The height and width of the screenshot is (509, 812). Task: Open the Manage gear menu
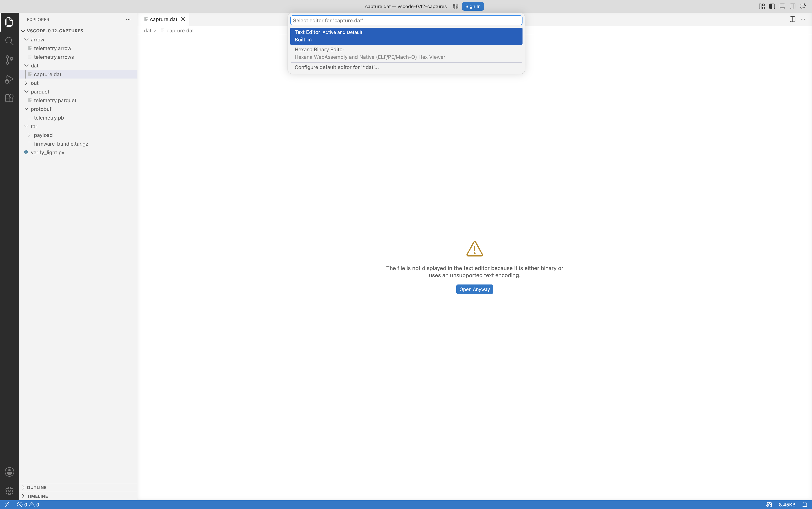[9, 490]
